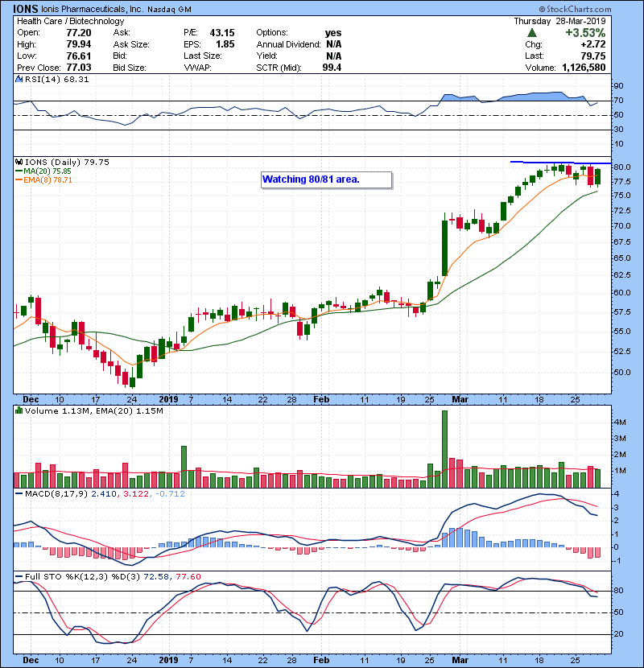Click the 50.0 price level on right axis
This screenshot has width=644, height=668.
(621, 373)
